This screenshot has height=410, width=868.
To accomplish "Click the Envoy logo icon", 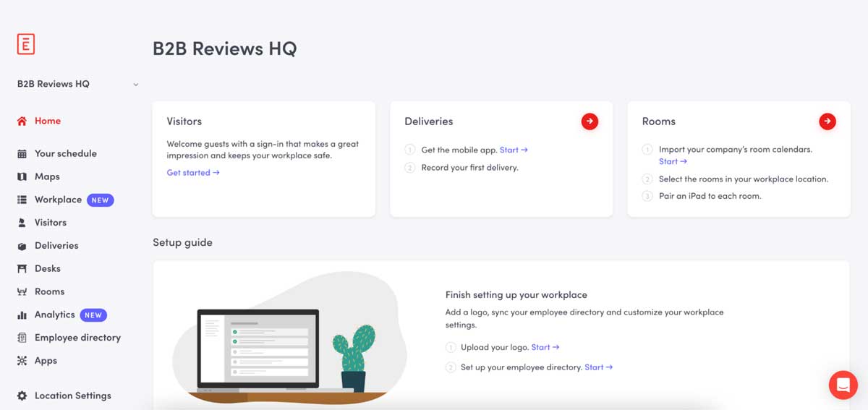I will click(x=26, y=43).
